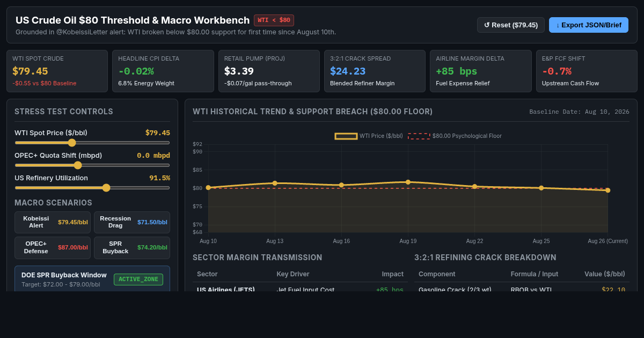Image resolution: width=644 pixels, height=338 pixels.
Task: Click the Airline Margin Delta +85 bps value
Action: [x=456, y=71]
